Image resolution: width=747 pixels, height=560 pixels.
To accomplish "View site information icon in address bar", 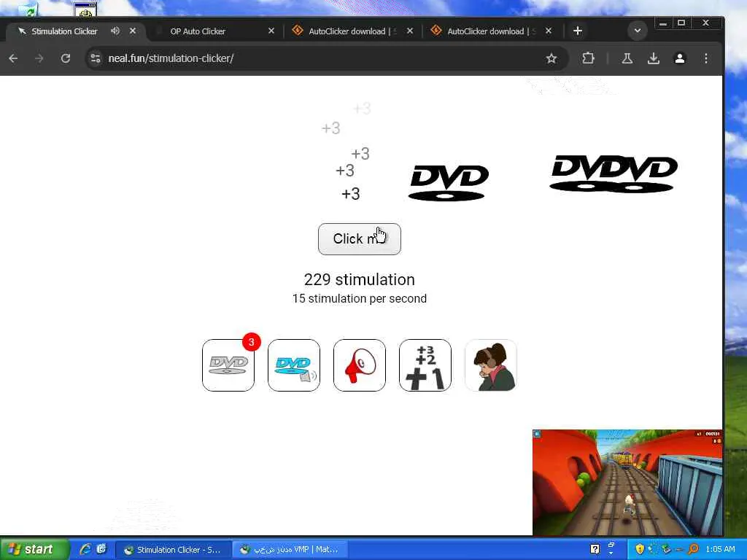I will (96, 58).
